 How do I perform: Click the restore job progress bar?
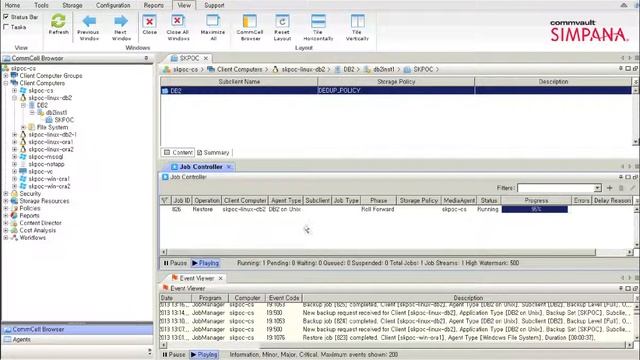point(535,209)
